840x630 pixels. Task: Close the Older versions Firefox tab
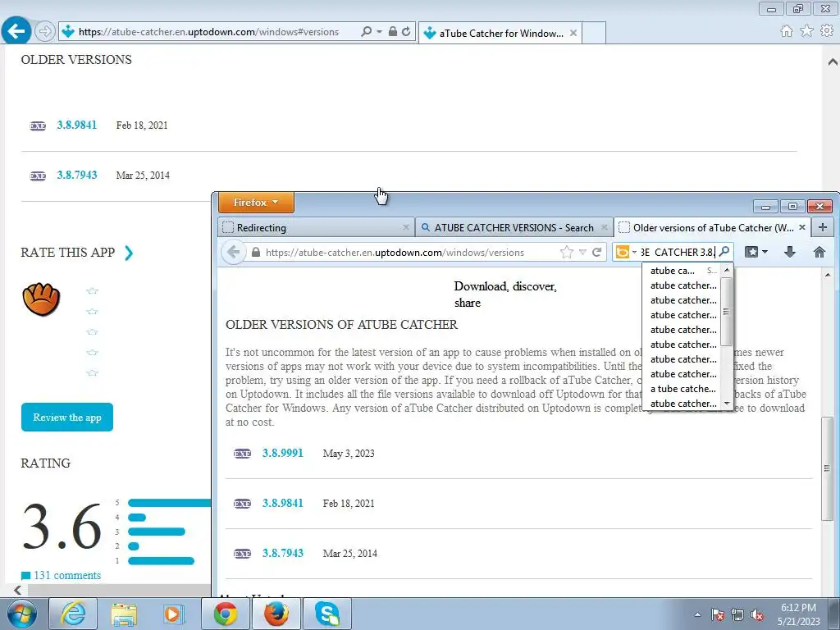(802, 227)
